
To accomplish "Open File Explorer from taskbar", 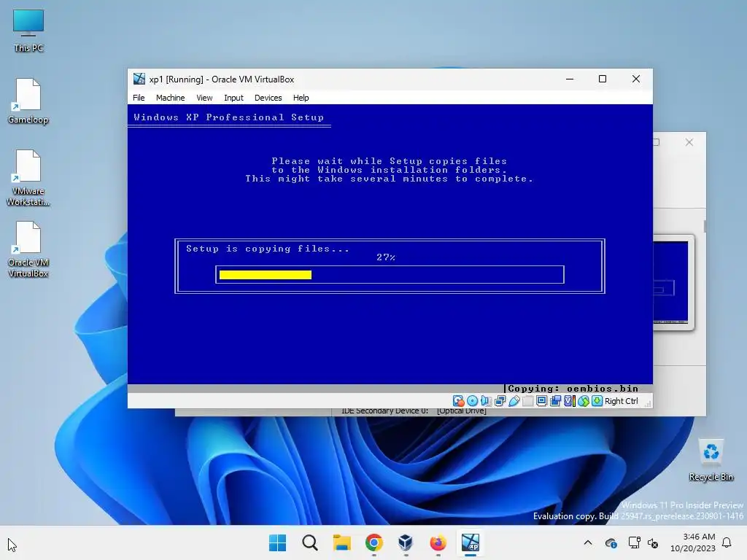I will pos(341,542).
